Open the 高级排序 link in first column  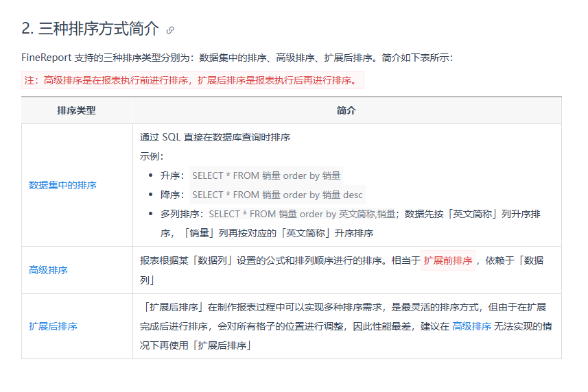click(48, 270)
